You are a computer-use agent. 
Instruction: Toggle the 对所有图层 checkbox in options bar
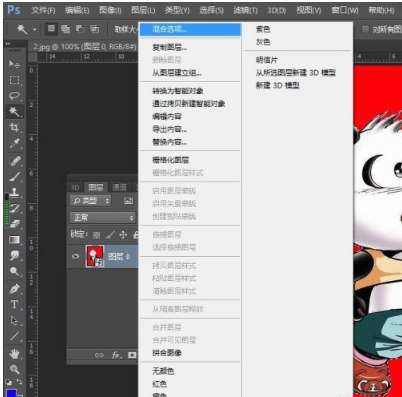(365, 29)
